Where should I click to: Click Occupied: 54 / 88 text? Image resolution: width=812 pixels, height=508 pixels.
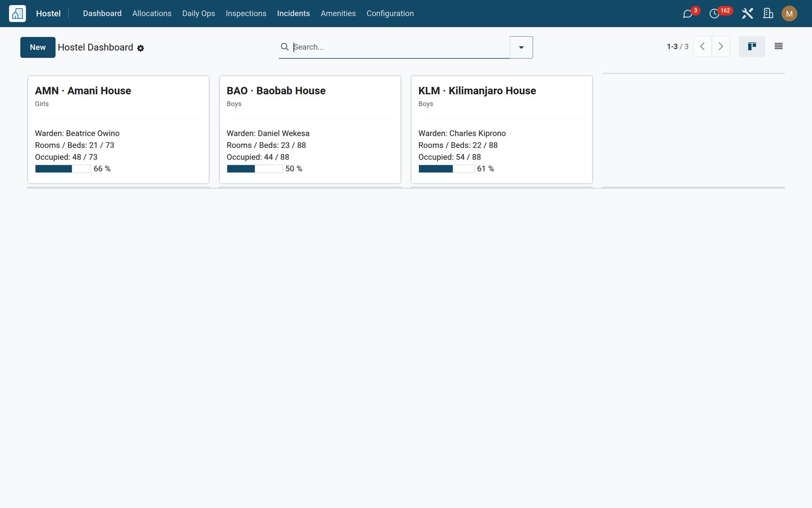pos(450,157)
